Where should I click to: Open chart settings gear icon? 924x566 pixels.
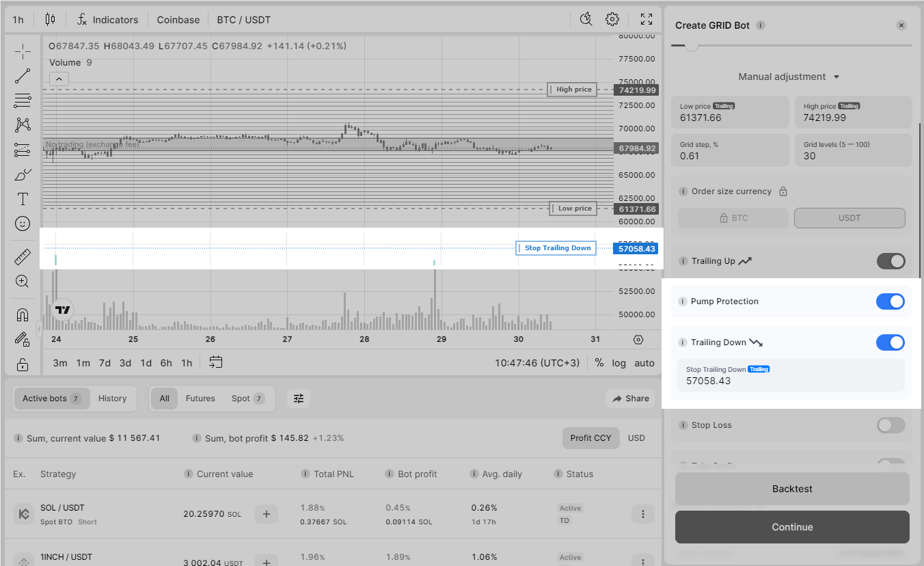pos(612,19)
